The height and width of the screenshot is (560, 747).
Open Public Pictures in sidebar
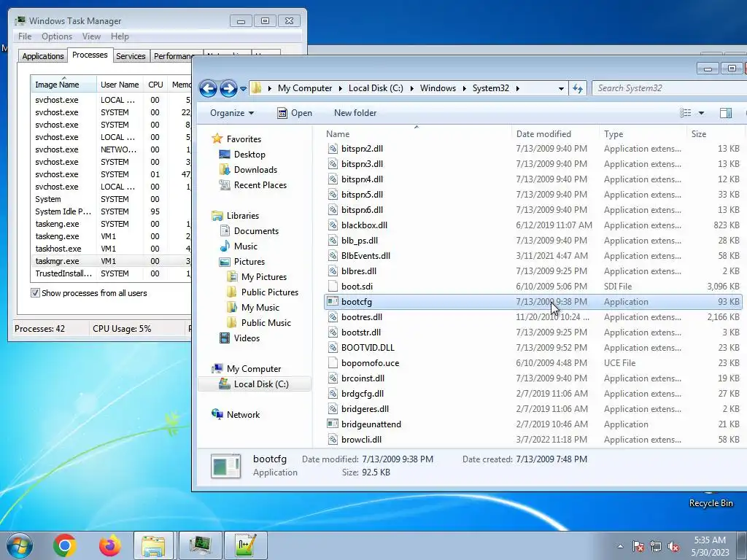point(270,292)
